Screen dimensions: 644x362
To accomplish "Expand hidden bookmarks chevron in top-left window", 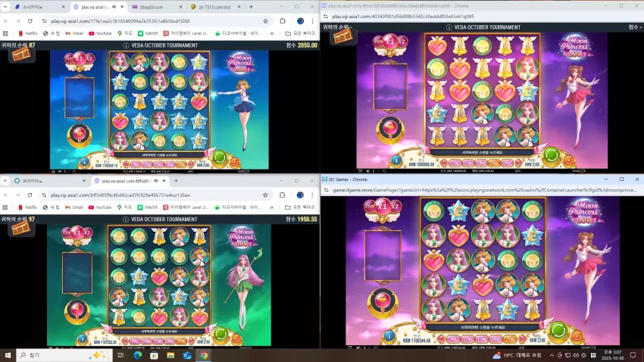I will pos(271,33).
